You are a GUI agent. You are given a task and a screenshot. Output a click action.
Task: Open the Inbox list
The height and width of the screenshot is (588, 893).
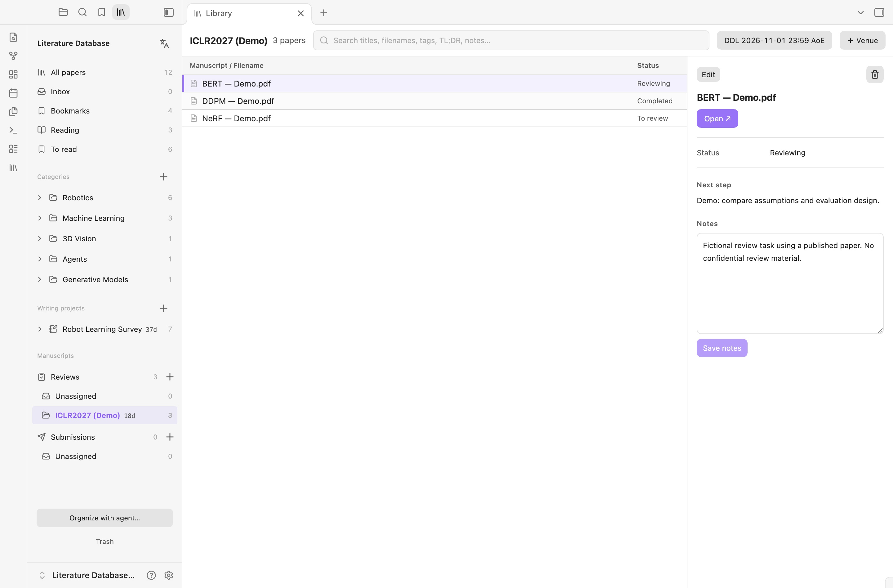tap(105, 91)
